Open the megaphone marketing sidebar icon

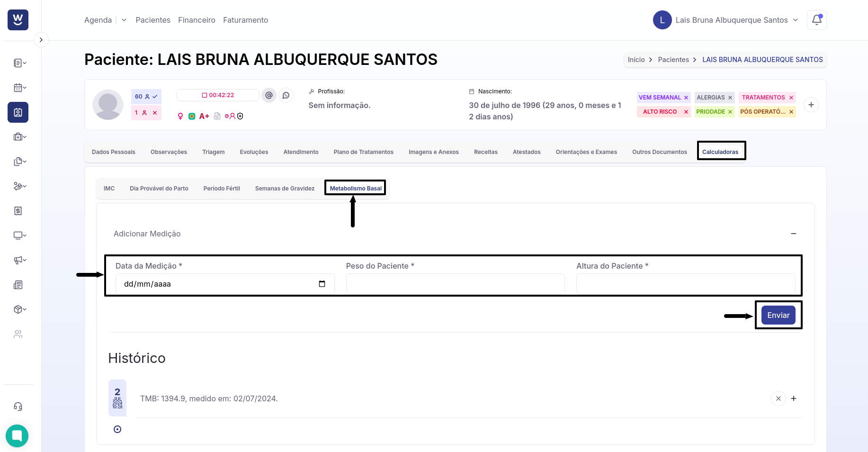point(20,260)
